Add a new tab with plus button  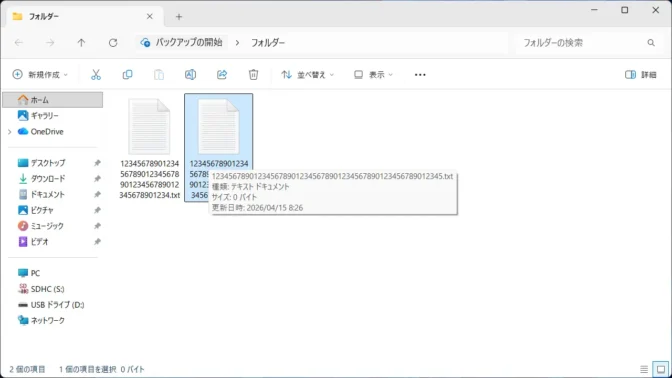(179, 17)
